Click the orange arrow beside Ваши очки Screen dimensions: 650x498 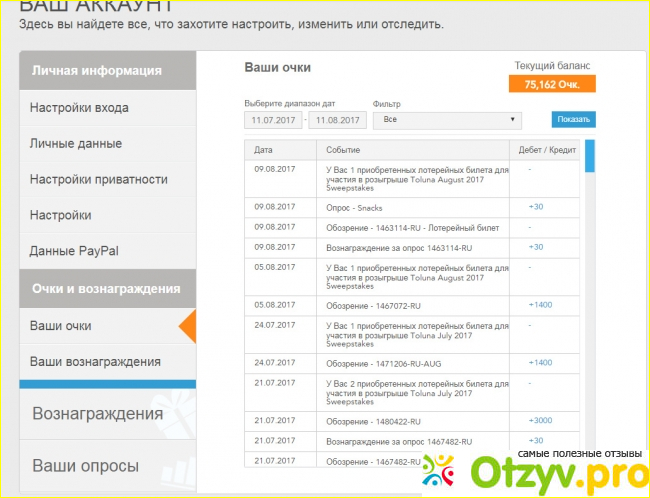[x=187, y=326]
